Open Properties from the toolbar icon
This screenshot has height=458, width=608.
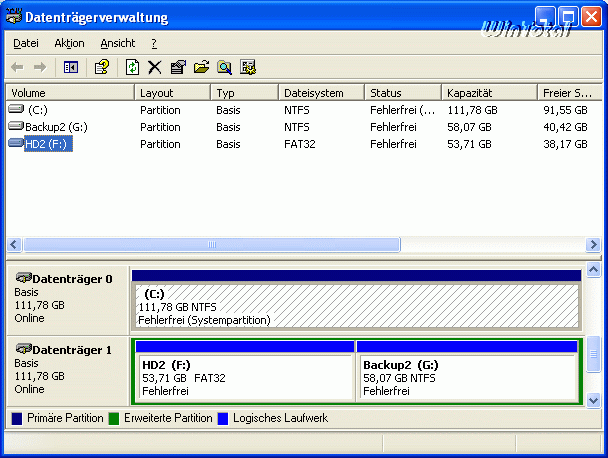tap(178, 67)
